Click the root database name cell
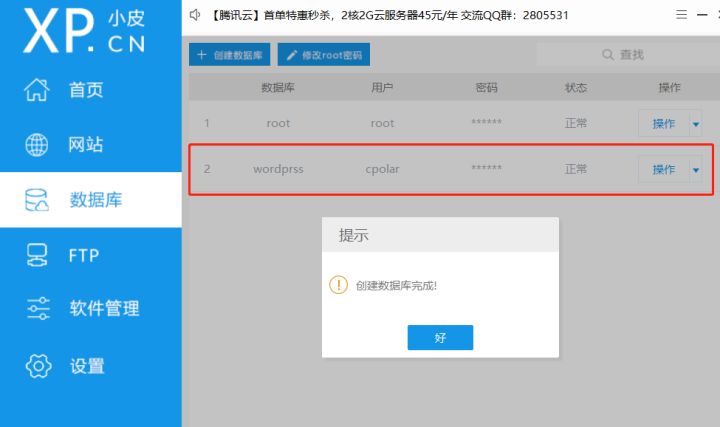The width and height of the screenshot is (720, 427). pyautogui.click(x=278, y=123)
